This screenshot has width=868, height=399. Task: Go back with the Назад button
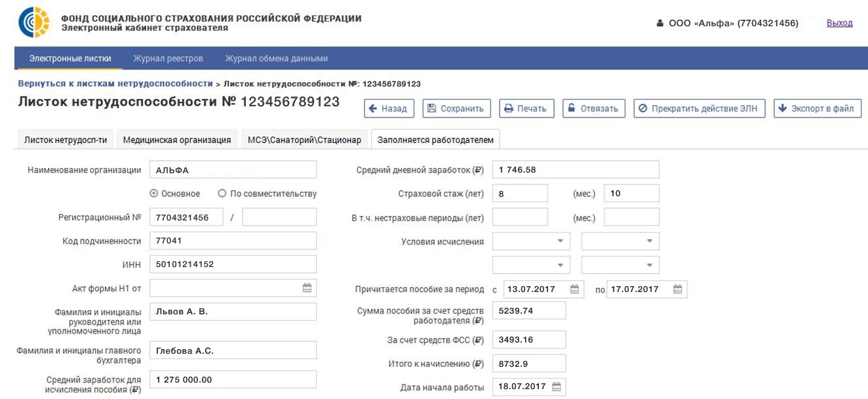(387, 109)
